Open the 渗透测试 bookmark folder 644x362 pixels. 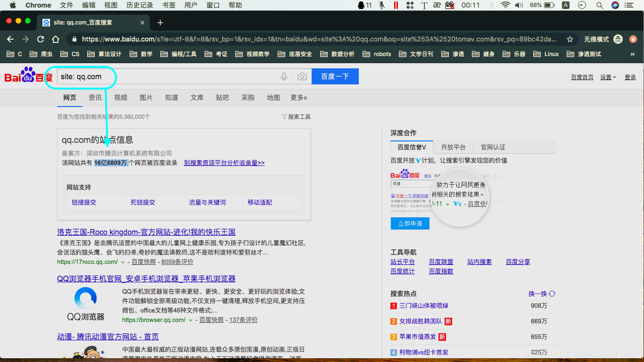point(584,54)
